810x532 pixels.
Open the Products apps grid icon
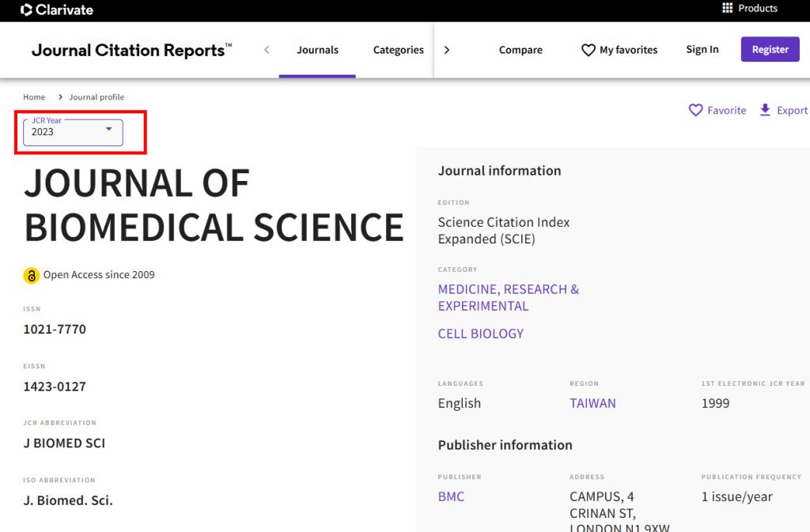coord(727,8)
